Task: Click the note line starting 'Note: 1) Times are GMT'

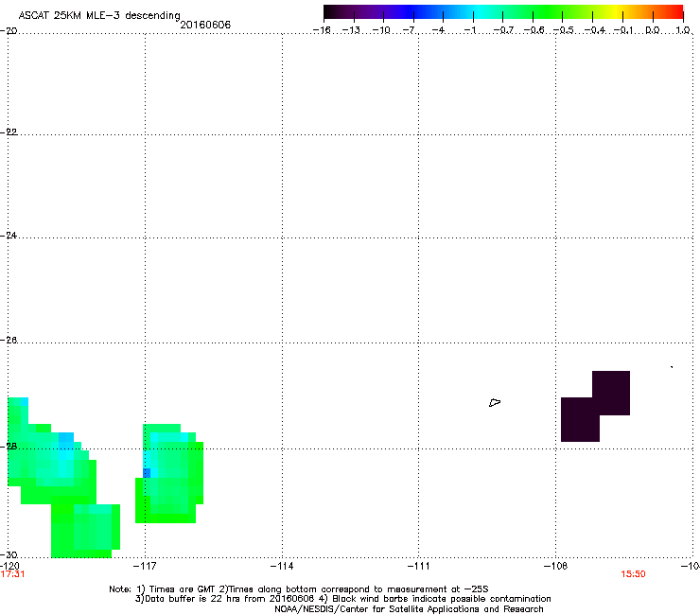Action: coord(299,589)
